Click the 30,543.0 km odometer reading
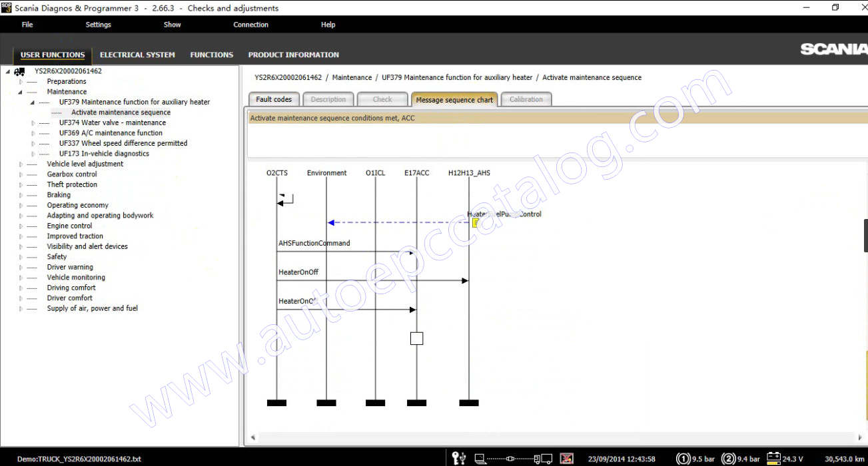Image resolution: width=868 pixels, height=466 pixels. coord(844,459)
